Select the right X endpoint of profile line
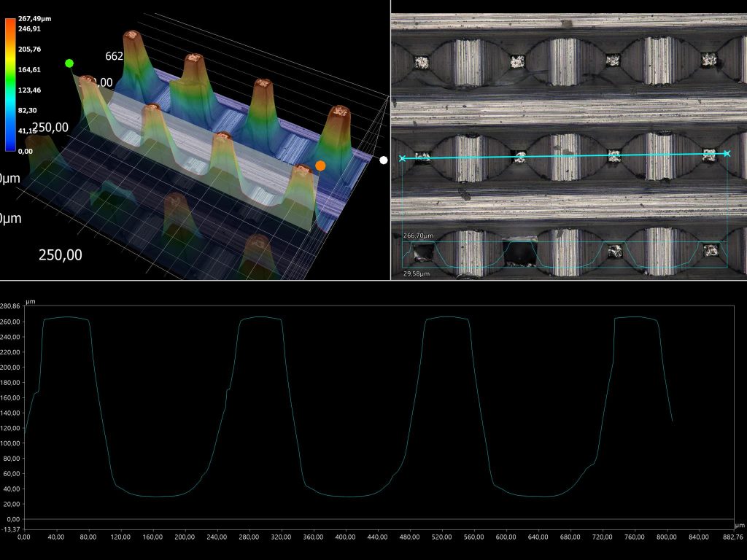The image size is (747, 560). click(727, 153)
